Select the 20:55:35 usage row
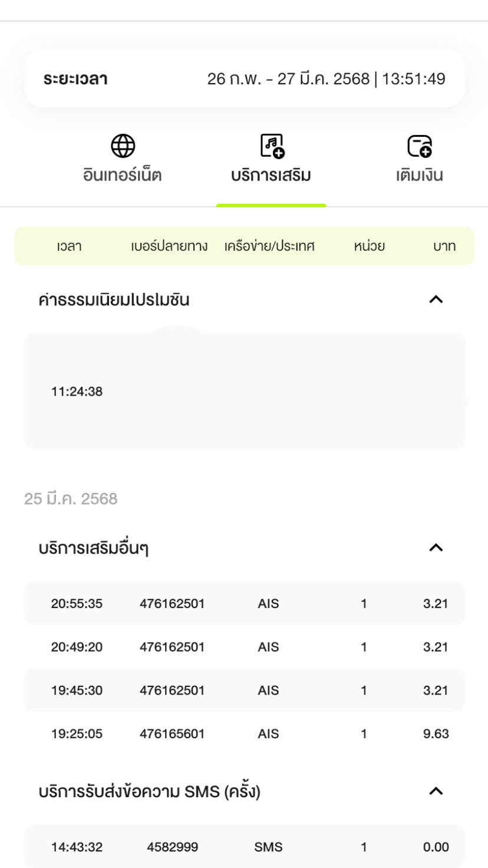This screenshot has width=488, height=868. tap(244, 603)
